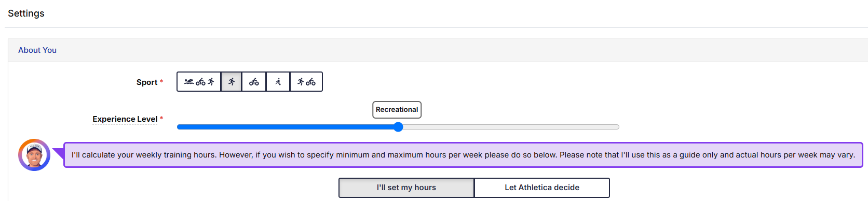Viewport: 868px width, 201px height.
Task: Choose the running-only sport icon
Action: click(232, 82)
